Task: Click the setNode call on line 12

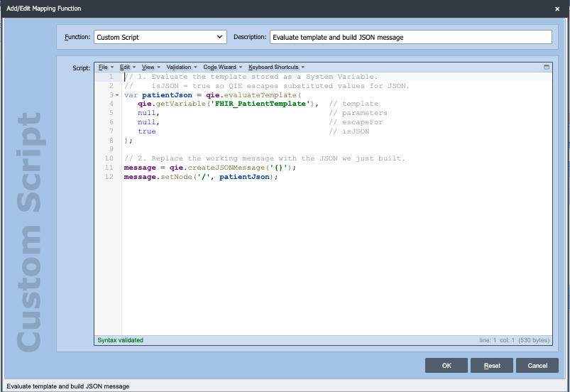Action: pos(176,177)
